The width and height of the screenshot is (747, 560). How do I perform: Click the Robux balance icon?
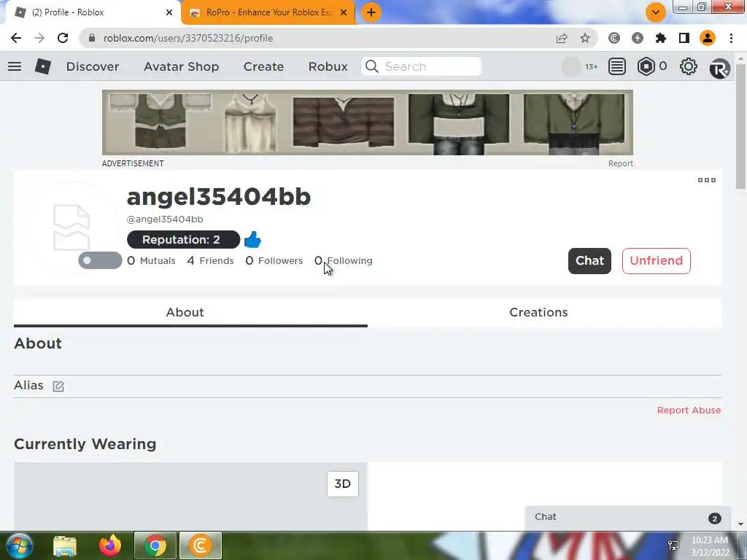[x=646, y=66]
